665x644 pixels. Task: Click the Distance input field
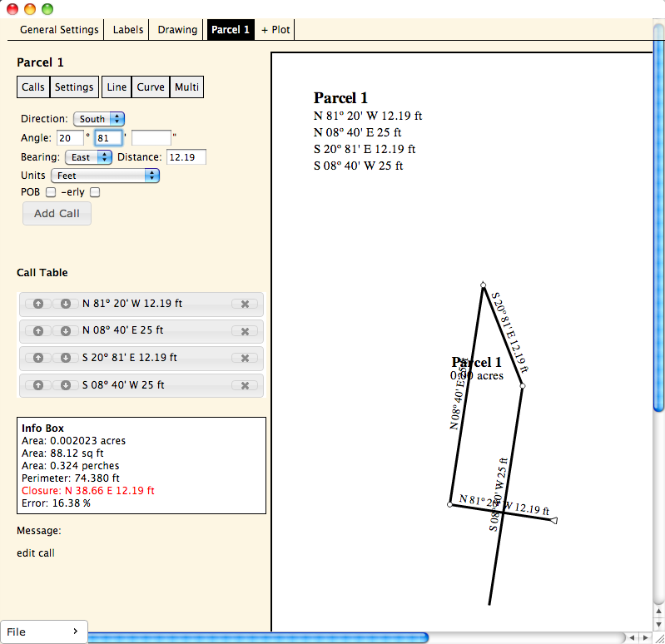(186, 157)
